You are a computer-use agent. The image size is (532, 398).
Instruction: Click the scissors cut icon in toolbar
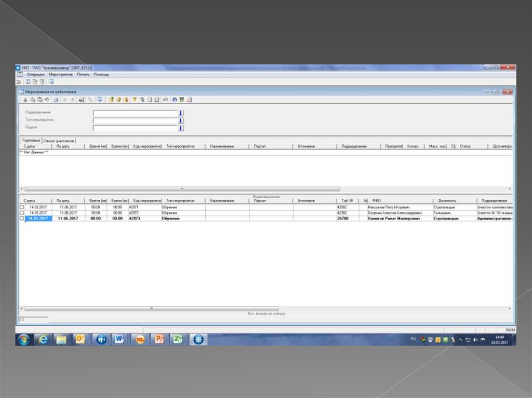[x=24, y=100]
